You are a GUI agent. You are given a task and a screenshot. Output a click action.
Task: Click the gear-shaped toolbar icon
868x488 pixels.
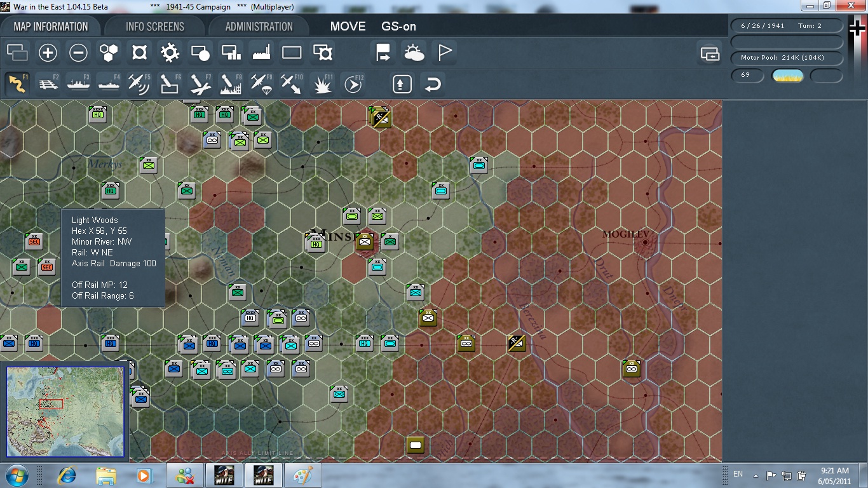click(170, 52)
